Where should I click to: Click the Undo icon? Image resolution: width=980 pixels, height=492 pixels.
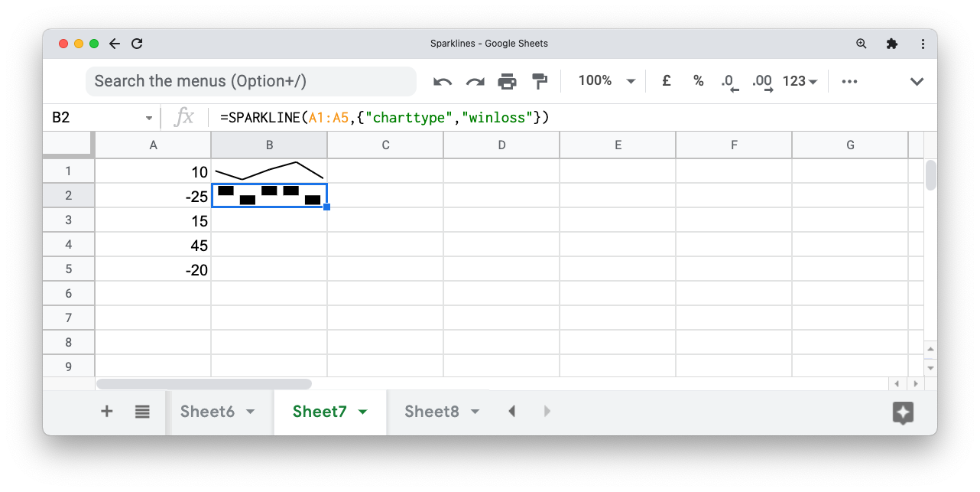(x=442, y=80)
